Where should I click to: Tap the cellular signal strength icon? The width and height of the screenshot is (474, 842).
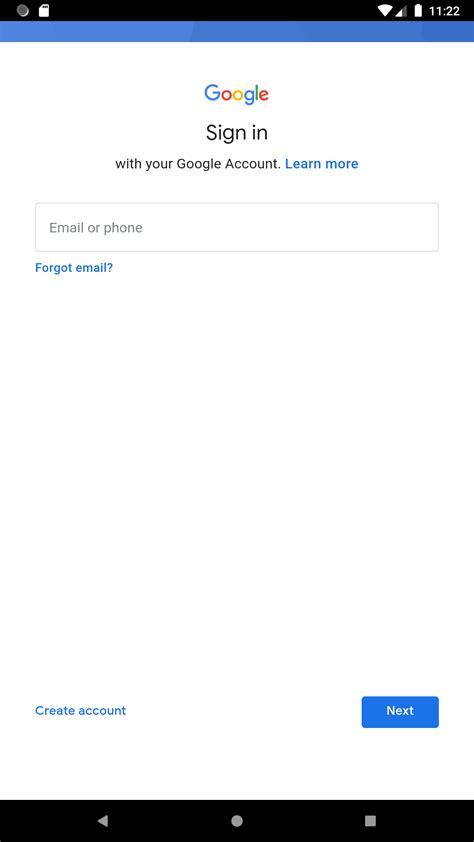402,11
